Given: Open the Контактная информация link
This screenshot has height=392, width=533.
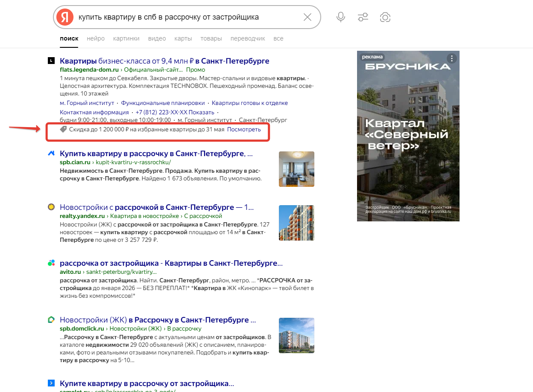Looking at the screenshot, I should pyautogui.click(x=94, y=112).
